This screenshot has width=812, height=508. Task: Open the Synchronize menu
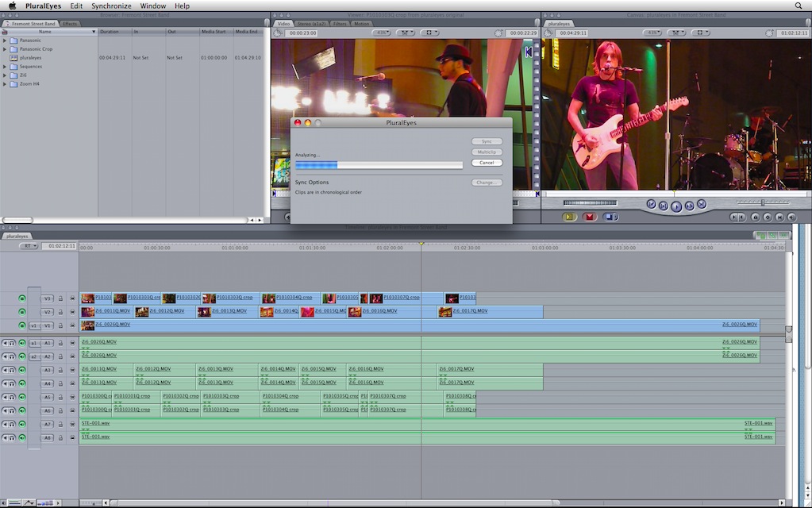click(x=111, y=6)
